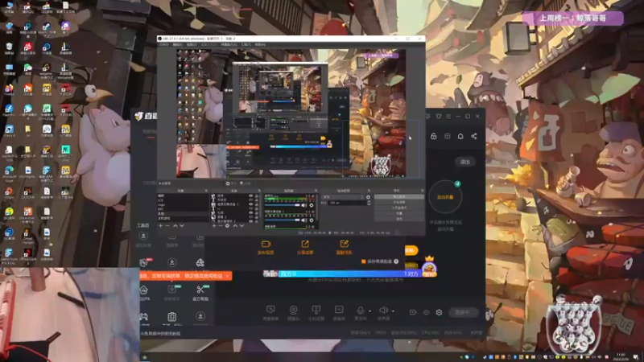Open the companion usage tutorial link at bottom
Viewport: 644px width, 362px height.
point(160,334)
